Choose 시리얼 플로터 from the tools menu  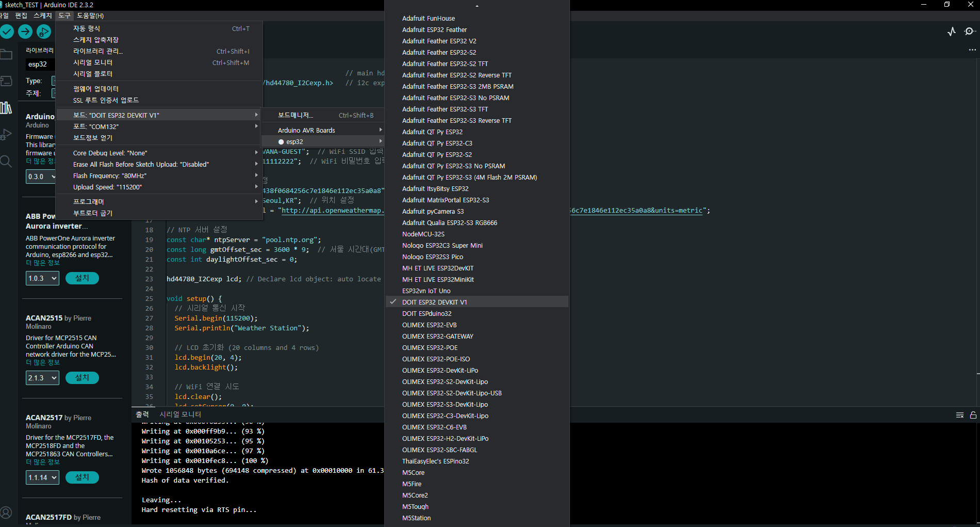pos(159,74)
